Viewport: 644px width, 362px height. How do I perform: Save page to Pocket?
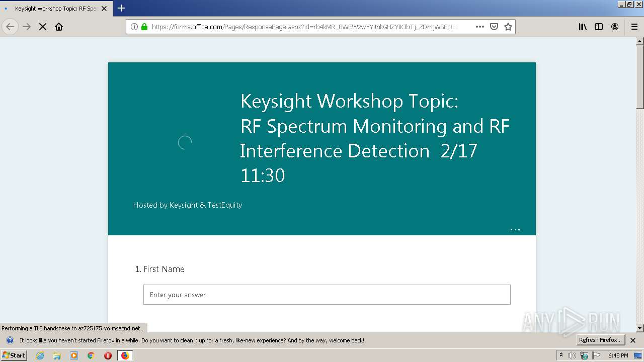click(x=494, y=27)
